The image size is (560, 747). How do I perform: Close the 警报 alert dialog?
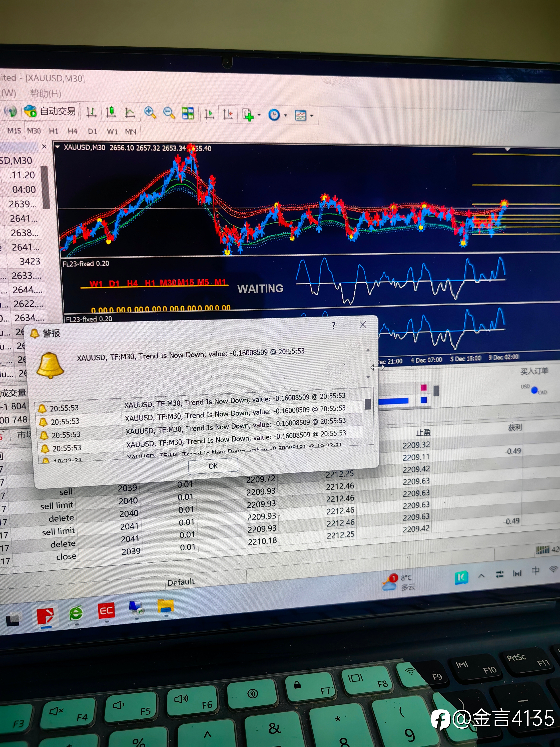(363, 325)
